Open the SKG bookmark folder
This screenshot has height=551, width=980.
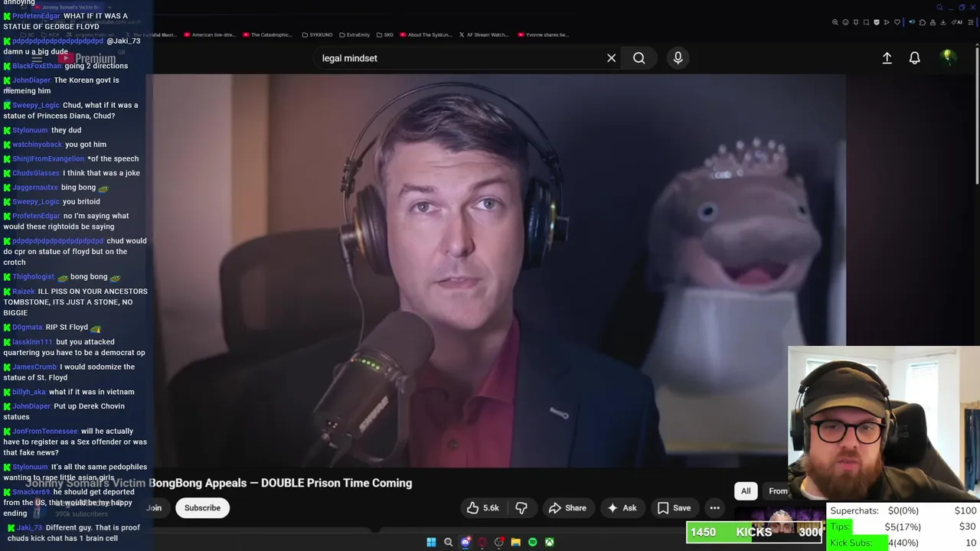(x=385, y=34)
